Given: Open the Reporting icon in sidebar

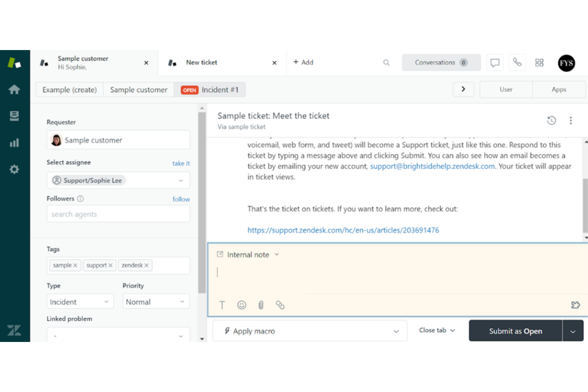Looking at the screenshot, I should coord(14,142).
